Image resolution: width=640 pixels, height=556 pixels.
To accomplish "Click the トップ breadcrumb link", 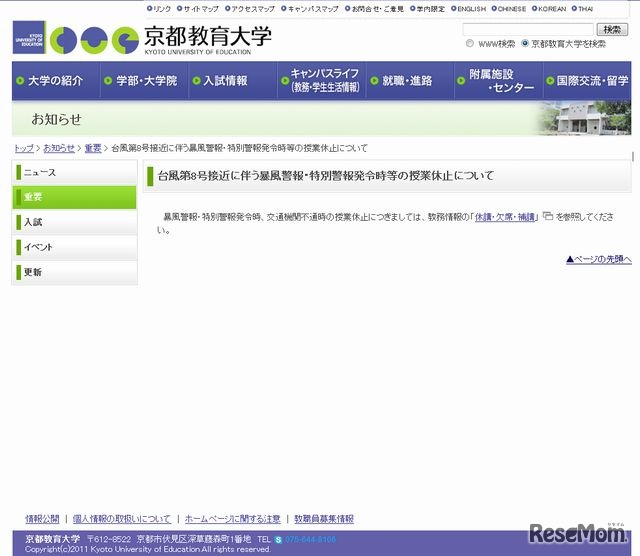I will click(x=24, y=148).
